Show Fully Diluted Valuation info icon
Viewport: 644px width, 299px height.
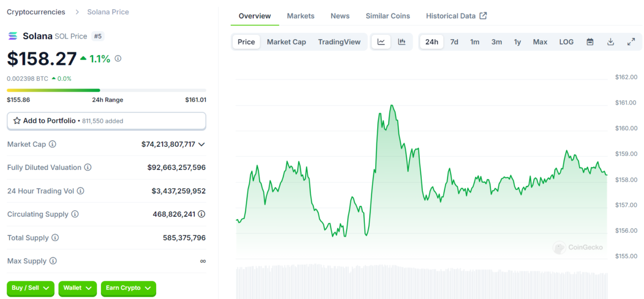(88, 168)
